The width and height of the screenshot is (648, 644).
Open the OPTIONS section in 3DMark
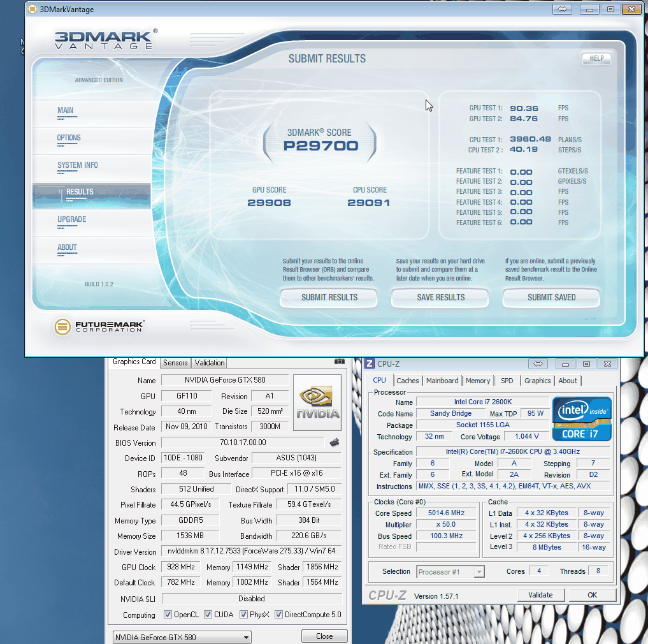click(69, 138)
